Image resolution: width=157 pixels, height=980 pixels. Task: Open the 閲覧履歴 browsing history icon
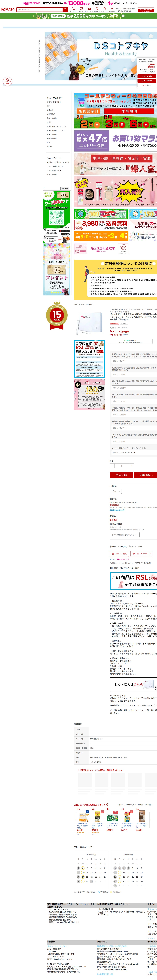click(x=97, y=10)
